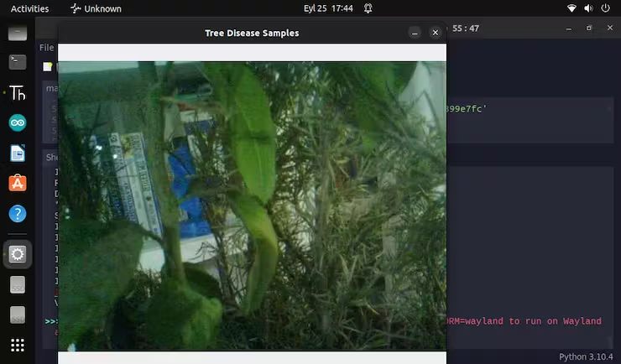The image size is (621, 364).
Task: Open the Terminal from the dock
Action: 18,62
